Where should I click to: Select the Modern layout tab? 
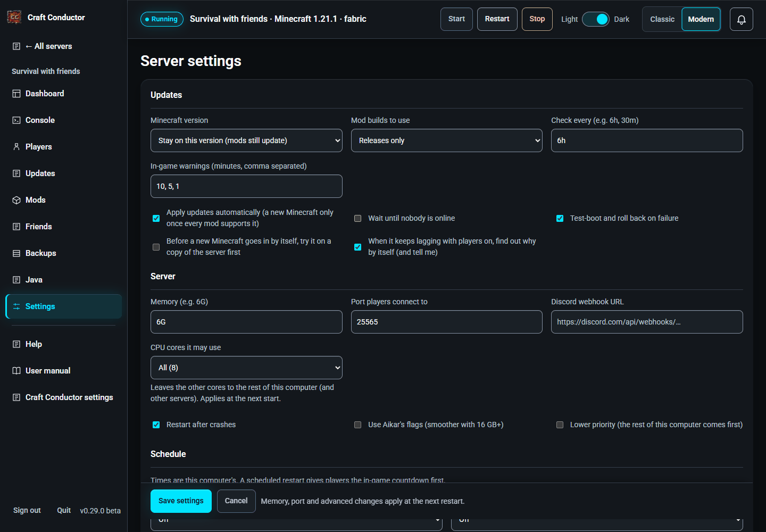tap(701, 19)
